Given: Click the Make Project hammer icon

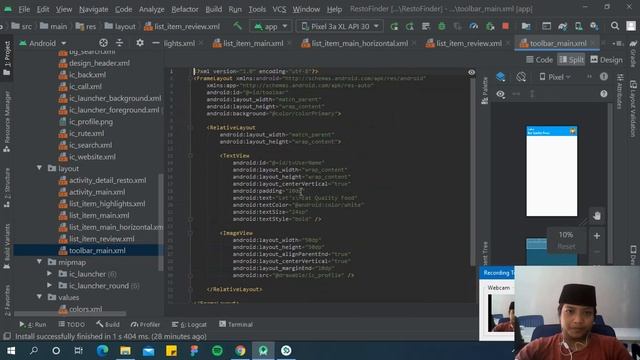Looking at the screenshot, I should (x=237, y=26).
